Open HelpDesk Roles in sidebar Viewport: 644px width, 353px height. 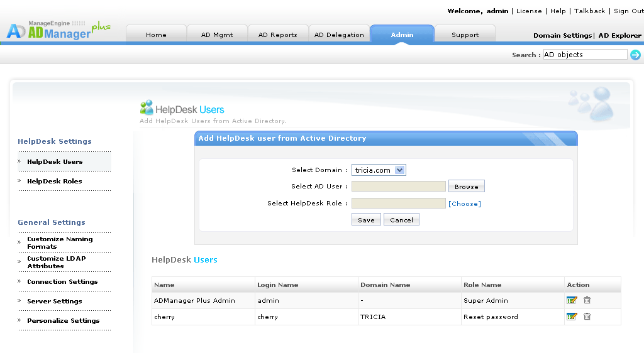coord(54,181)
